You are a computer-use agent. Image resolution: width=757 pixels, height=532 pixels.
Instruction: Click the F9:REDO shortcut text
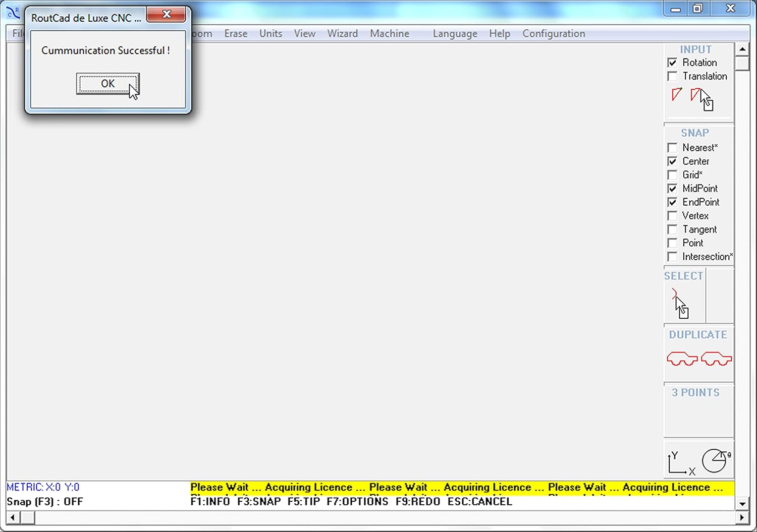pos(418,502)
